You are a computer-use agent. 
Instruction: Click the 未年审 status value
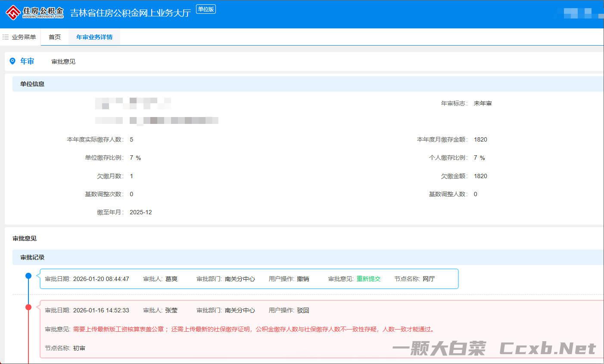tap(483, 103)
